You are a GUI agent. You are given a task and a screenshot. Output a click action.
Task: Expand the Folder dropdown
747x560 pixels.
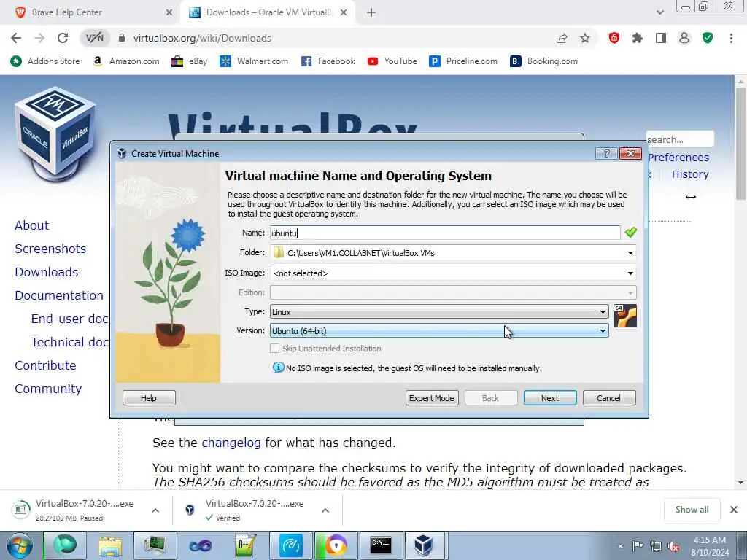[630, 253]
